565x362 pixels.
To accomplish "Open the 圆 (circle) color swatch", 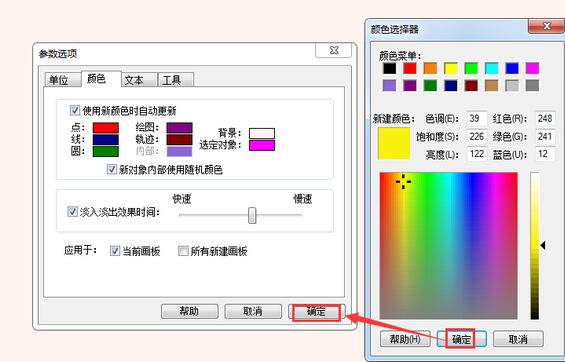I will pyautogui.click(x=106, y=151).
